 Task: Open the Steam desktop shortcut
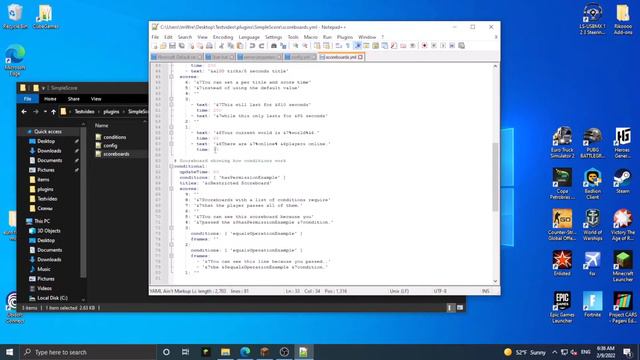coord(622,181)
